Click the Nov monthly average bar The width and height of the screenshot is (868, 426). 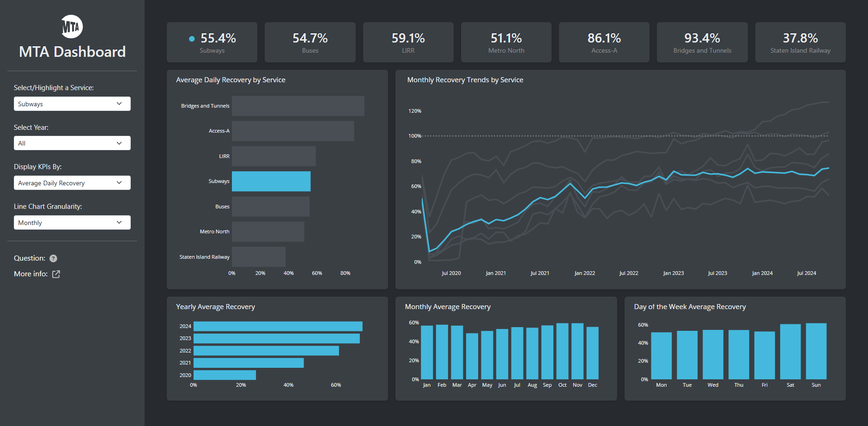tap(577, 351)
